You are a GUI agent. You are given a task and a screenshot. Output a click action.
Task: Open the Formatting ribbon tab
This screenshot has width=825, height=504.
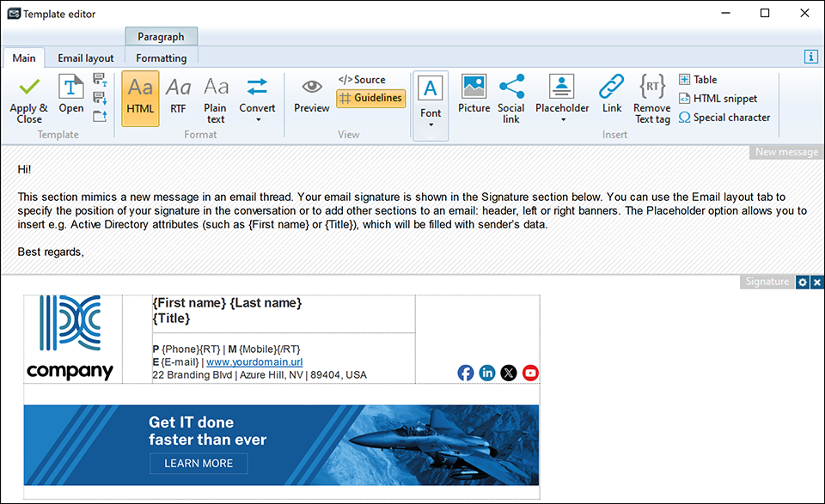[x=161, y=58]
